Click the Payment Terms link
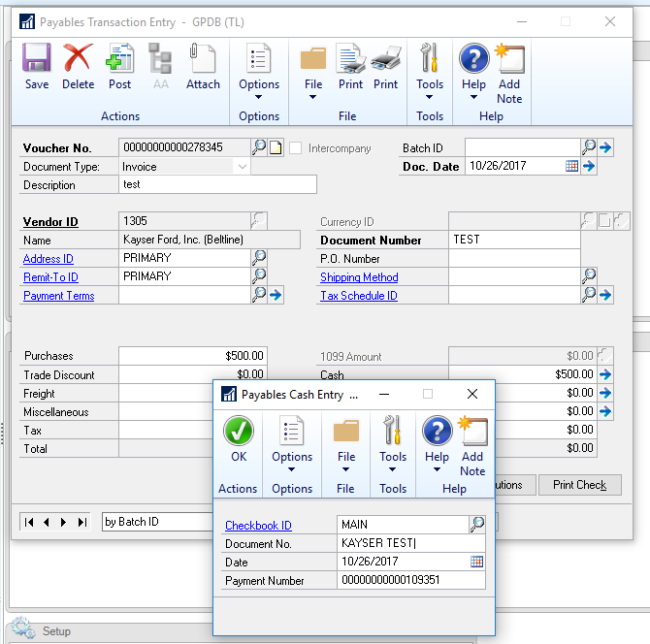The height and width of the screenshot is (644, 650). [x=58, y=296]
